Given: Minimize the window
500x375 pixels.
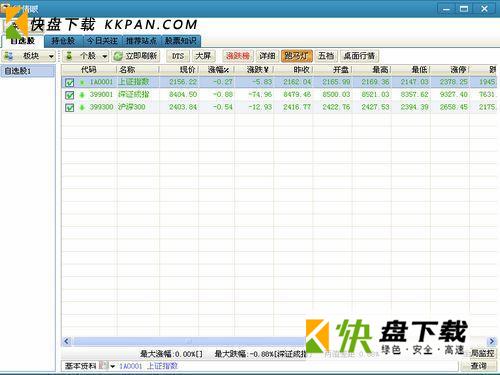Looking at the screenshot, I should coord(446,9).
